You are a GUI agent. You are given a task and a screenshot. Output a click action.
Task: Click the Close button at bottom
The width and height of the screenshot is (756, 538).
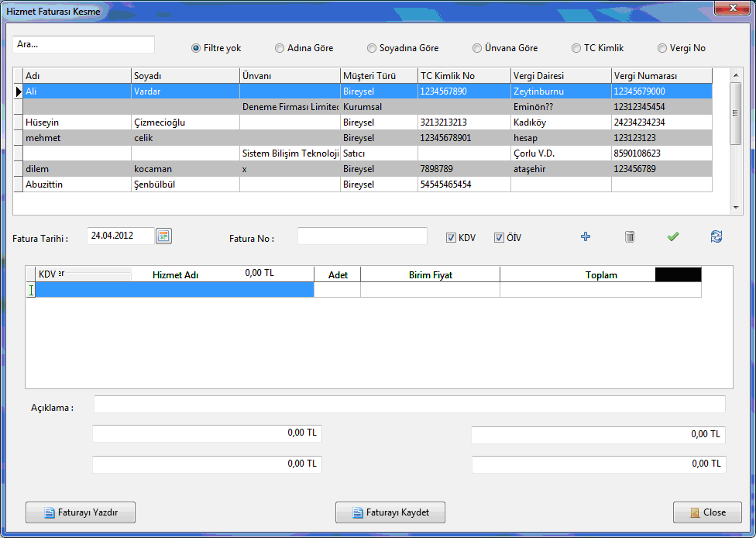[707, 512]
